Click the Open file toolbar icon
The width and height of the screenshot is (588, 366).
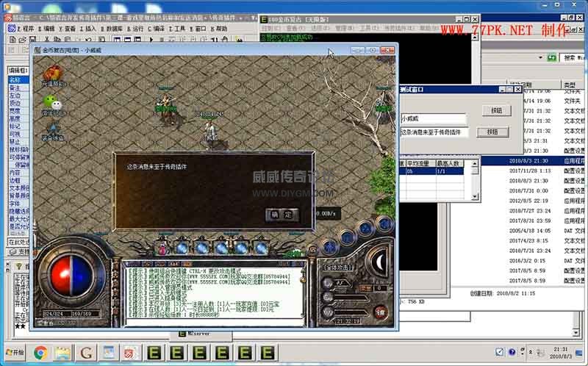pyautogui.click(x=23, y=39)
